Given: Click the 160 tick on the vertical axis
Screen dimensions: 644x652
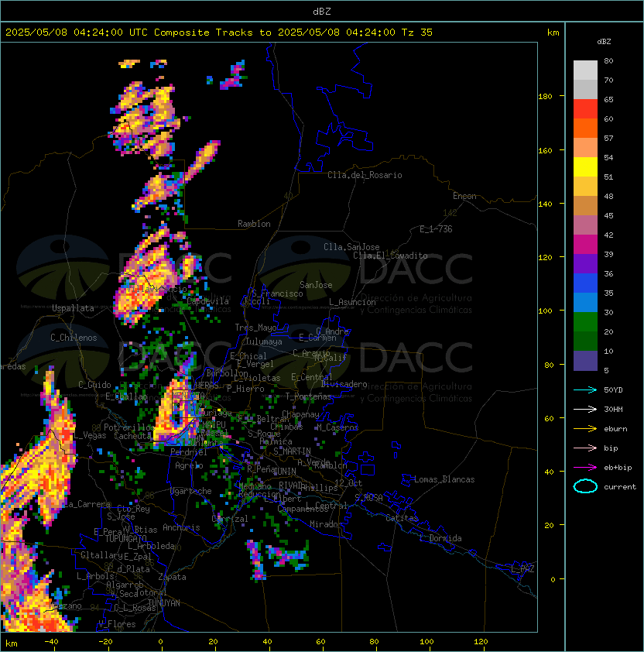Looking at the screenshot, I should click(x=545, y=150).
